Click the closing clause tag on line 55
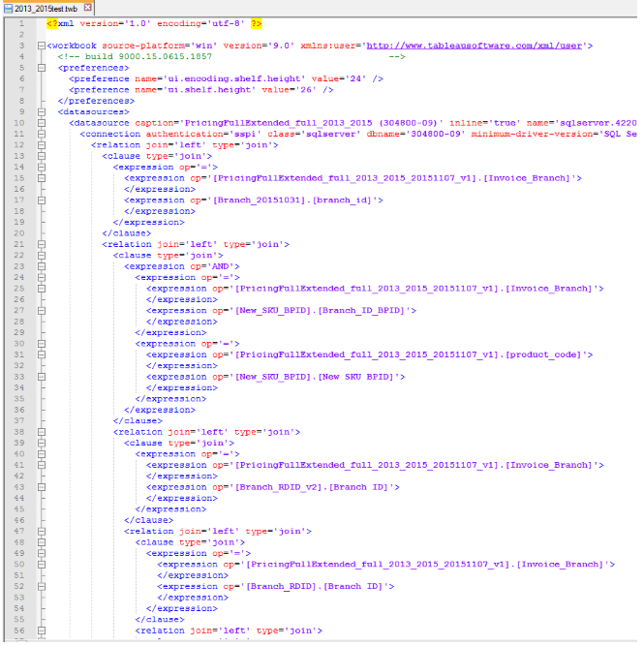Viewport: 644px width, 646px height. click(160, 620)
